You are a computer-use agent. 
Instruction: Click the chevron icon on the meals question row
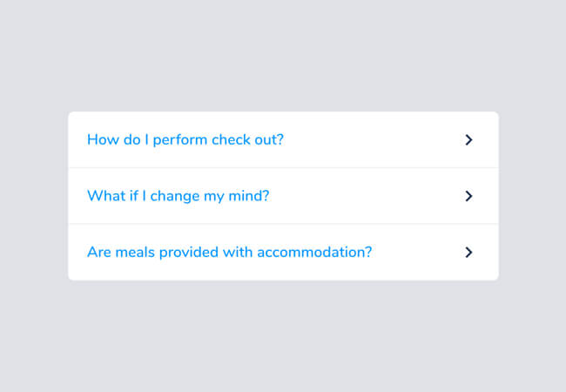click(x=468, y=253)
